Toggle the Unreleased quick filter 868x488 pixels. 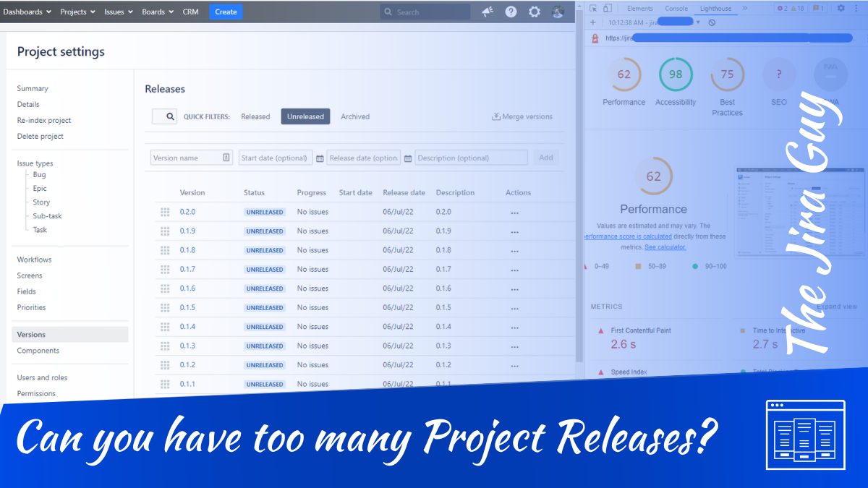[x=305, y=116]
